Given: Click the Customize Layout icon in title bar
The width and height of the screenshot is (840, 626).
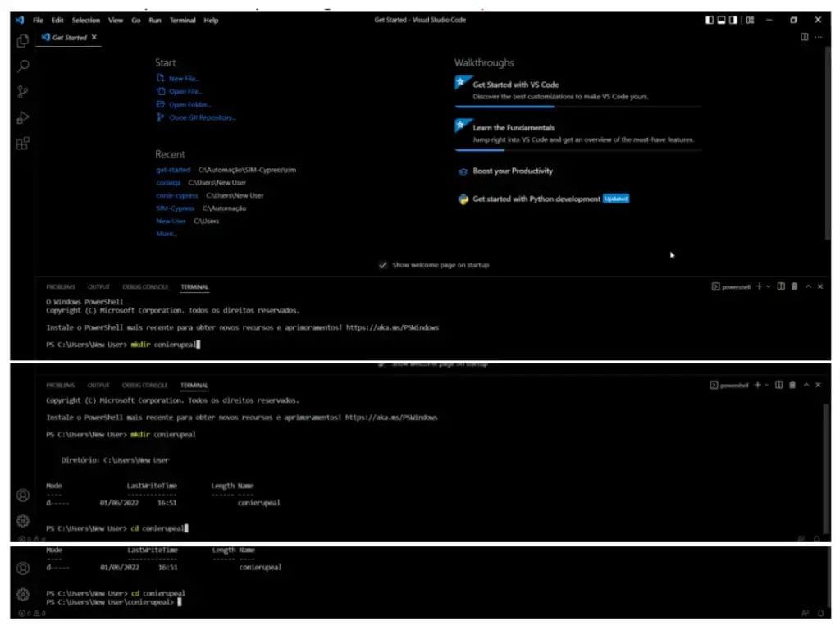Looking at the screenshot, I should 751,20.
